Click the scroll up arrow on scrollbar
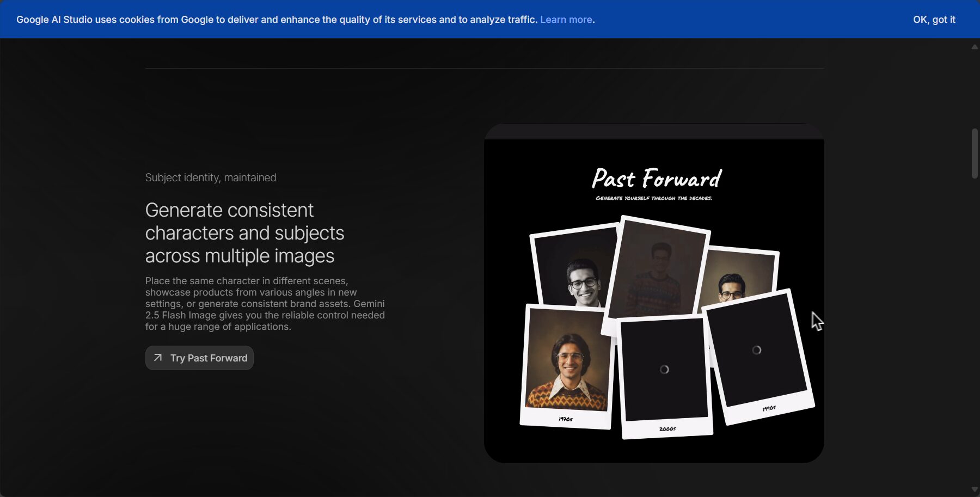Screen dimensions: 980x497 975,47
